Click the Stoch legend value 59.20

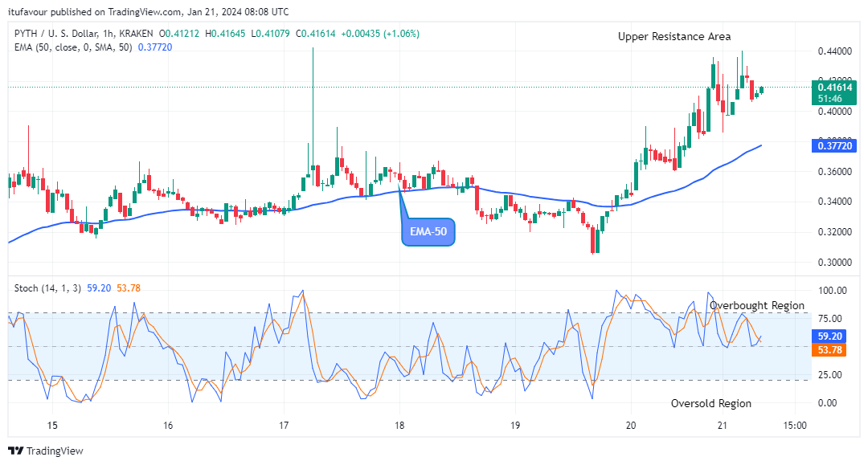[x=99, y=288]
